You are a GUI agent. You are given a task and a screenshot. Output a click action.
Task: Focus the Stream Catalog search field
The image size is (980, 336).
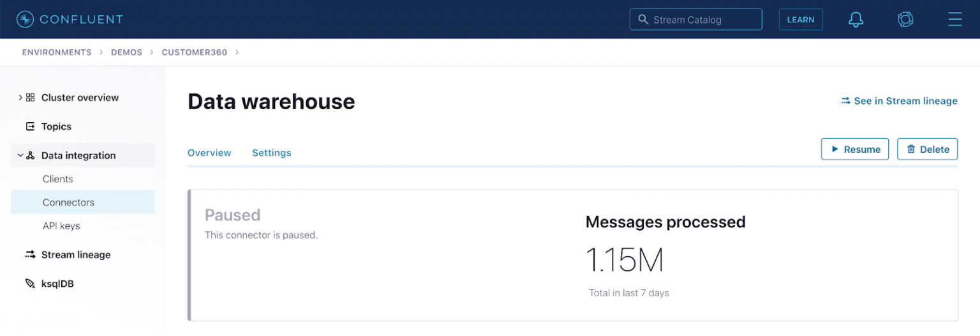pos(695,19)
